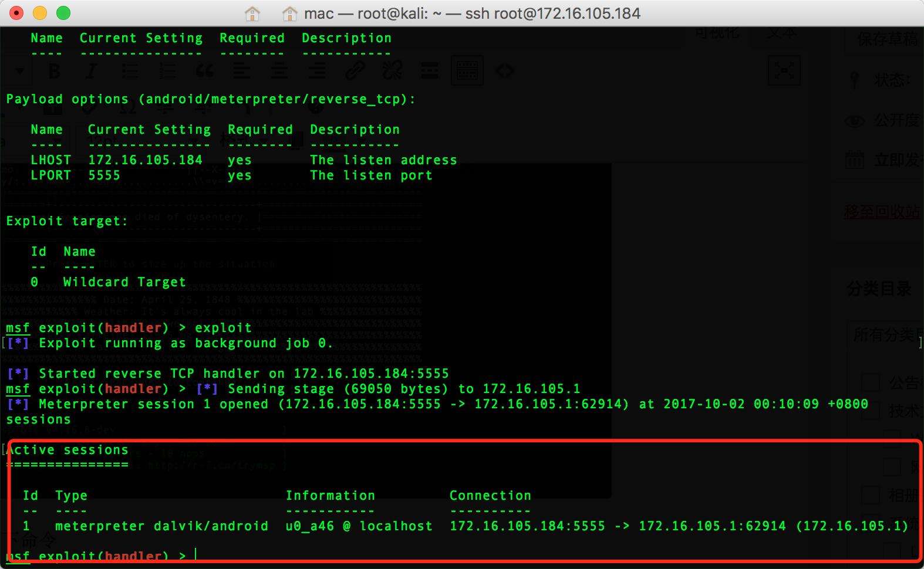Click 'The listen port' description

click(x=371, y=175)
